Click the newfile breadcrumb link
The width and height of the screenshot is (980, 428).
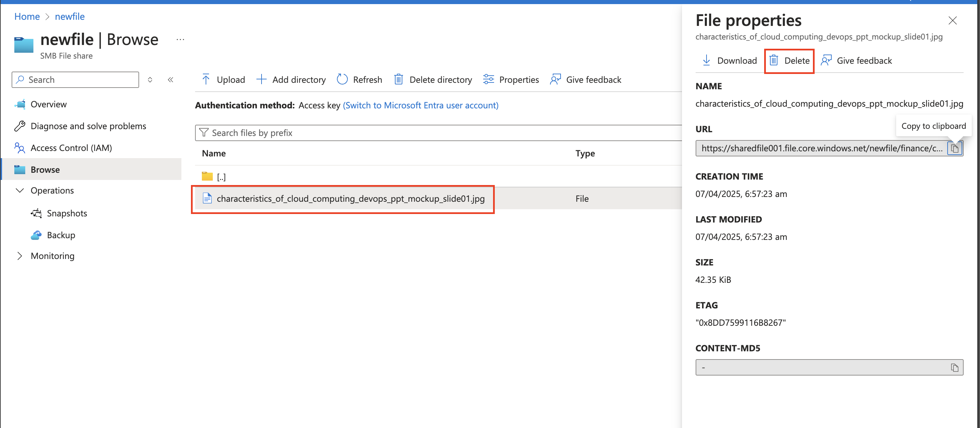pos(70,16)
